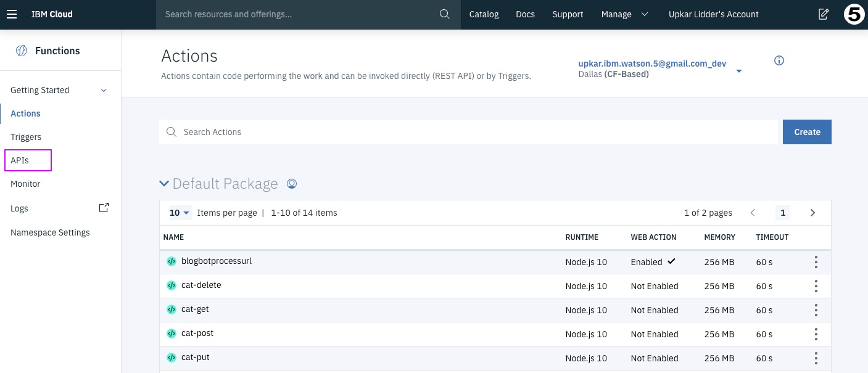
Task: Open Triggers in the sidebar
Action: [26, 137]
